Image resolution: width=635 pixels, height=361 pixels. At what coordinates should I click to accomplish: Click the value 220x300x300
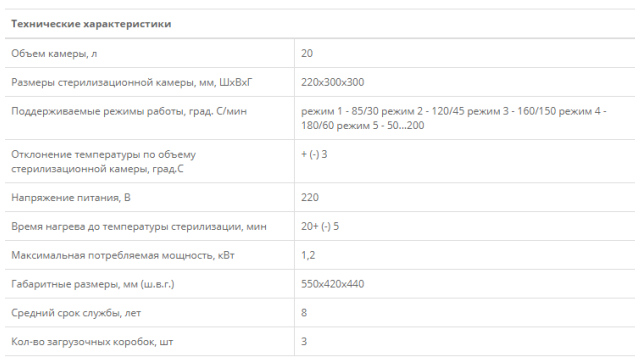332,82
